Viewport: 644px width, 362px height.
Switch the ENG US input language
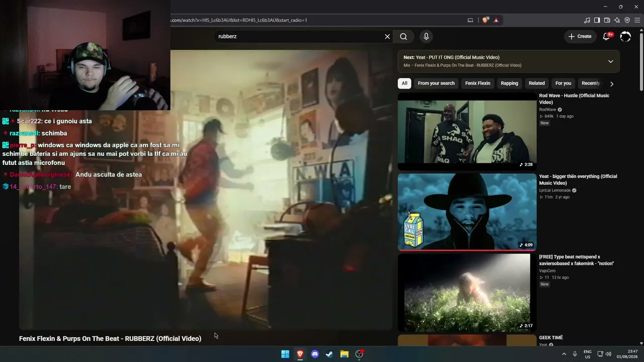pos(588,354)
